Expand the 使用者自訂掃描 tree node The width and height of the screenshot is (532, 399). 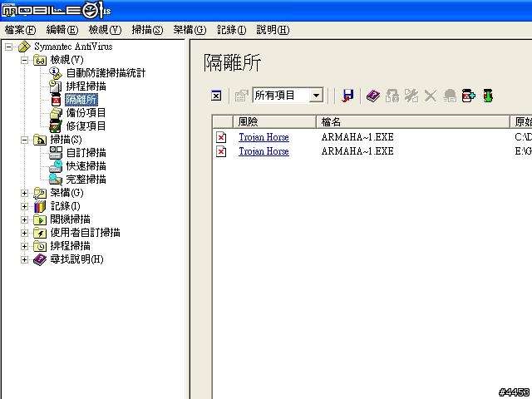(24, 233)
